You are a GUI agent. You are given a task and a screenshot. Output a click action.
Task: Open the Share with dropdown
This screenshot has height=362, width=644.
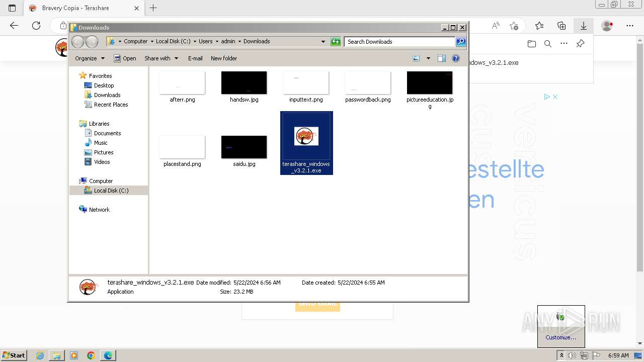click(161, 58)
